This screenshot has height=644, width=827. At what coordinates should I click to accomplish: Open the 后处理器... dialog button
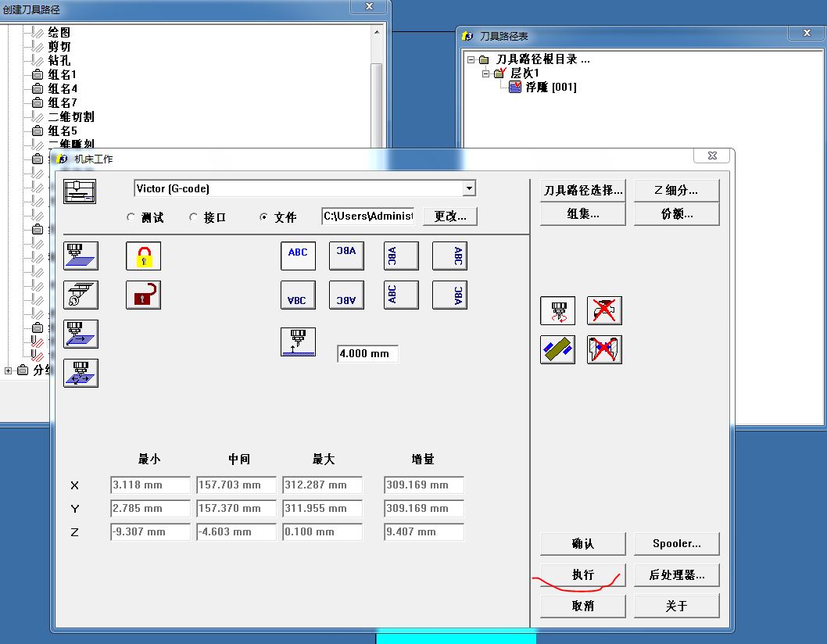[677, 575]
